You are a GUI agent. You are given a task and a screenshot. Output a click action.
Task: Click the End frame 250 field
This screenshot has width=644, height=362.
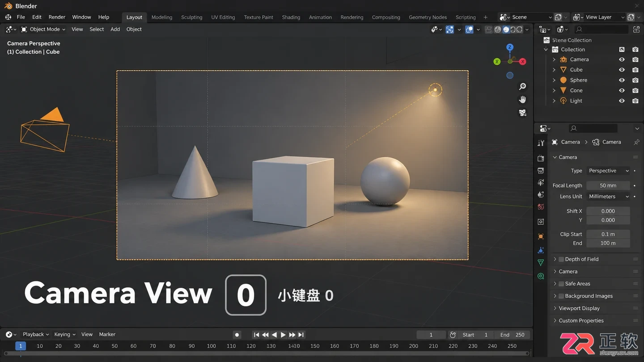coord(513,335)
